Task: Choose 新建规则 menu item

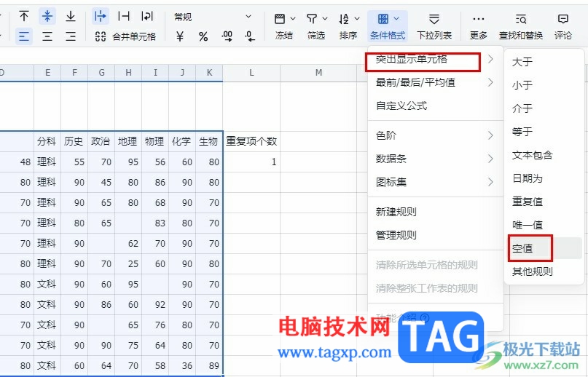Action: [x=435, y=212]
